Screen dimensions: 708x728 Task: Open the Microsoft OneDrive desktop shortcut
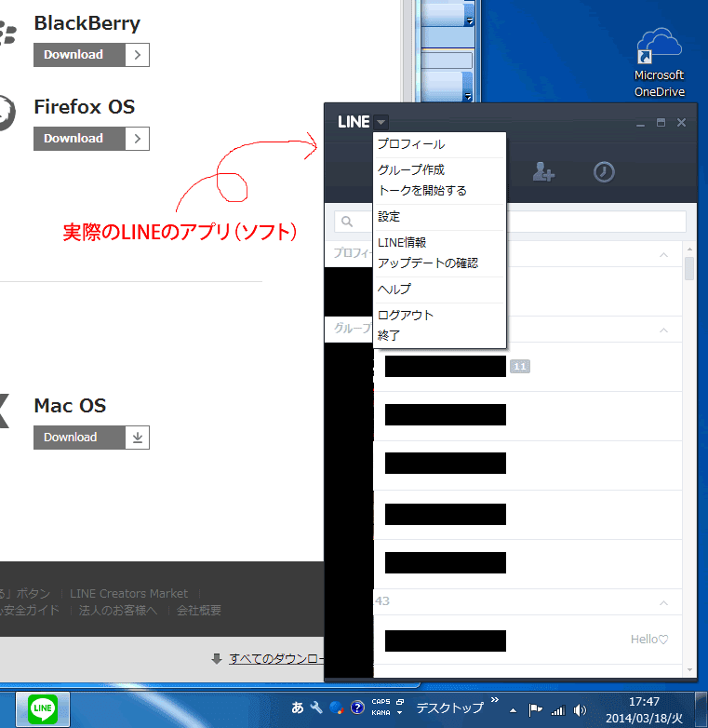click(660, 62)
